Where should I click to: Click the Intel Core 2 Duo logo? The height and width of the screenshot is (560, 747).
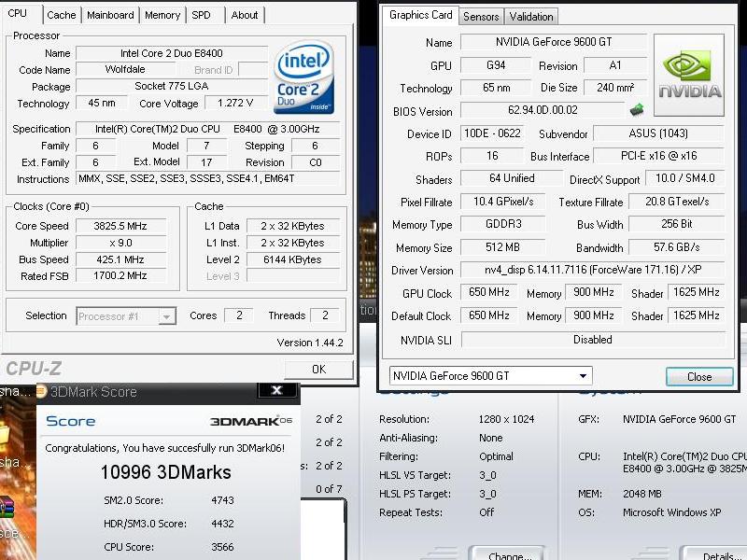304,77
